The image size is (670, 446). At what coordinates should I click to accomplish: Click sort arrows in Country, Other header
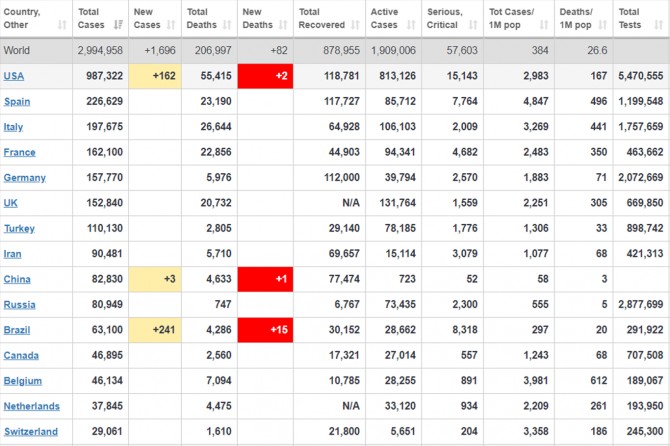[x=64, y=24]
